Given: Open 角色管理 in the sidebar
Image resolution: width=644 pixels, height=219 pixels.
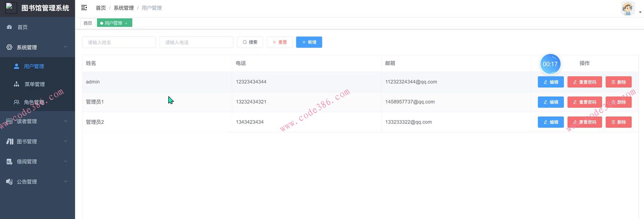Looking at the screenshot, I should coord(37,102).
